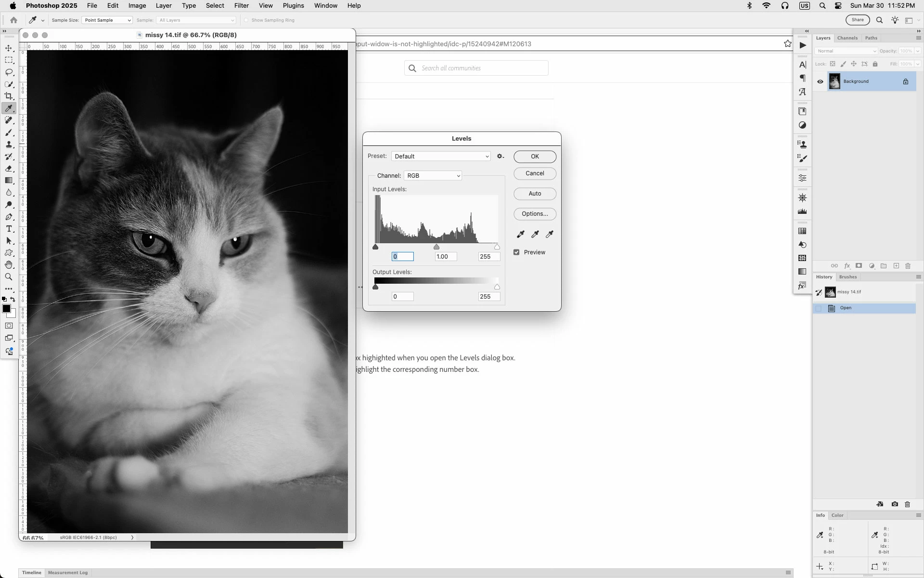The width and height of the screenshot is (924, 578).
Task: Click the white point eyedropper in Levels
Action: point(550,234)
